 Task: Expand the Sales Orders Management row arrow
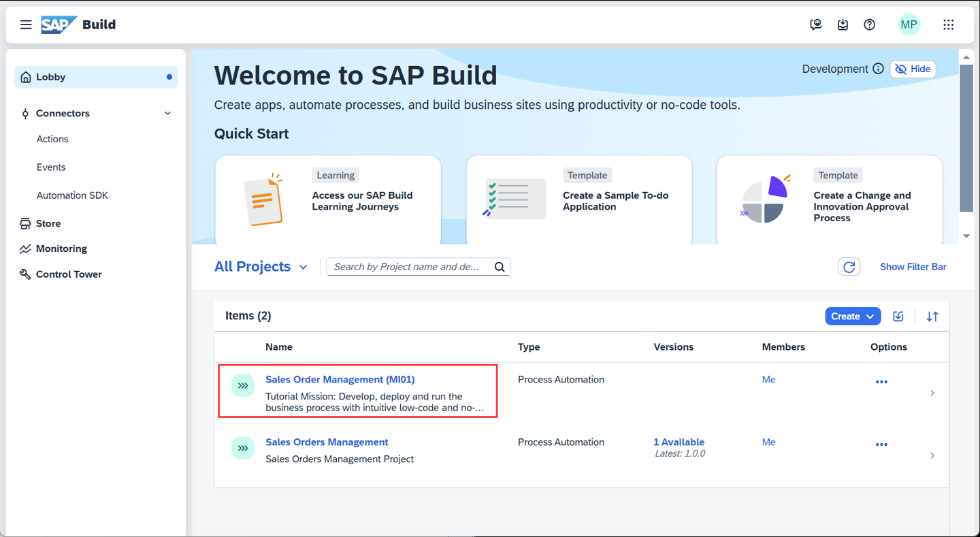(932, 455)
